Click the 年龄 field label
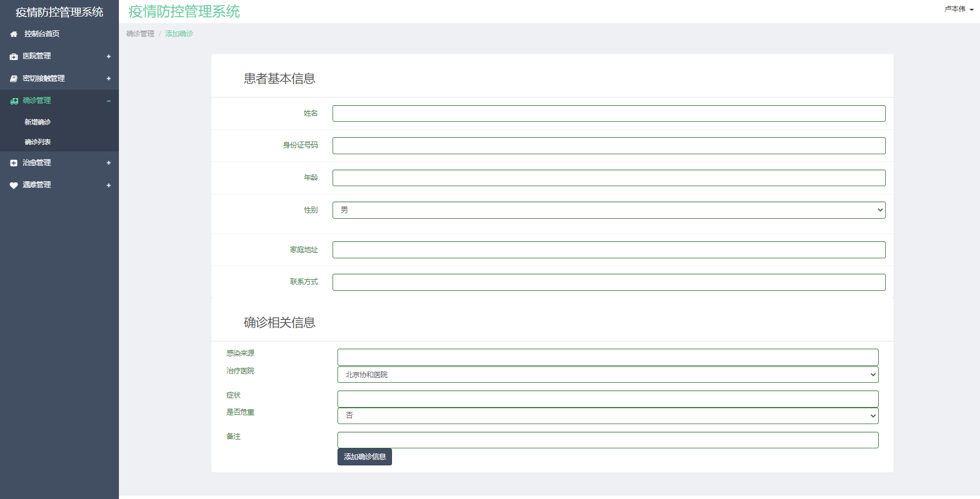Image resolution: width=980 pixels, height=499 pixels. coord(311,177)
